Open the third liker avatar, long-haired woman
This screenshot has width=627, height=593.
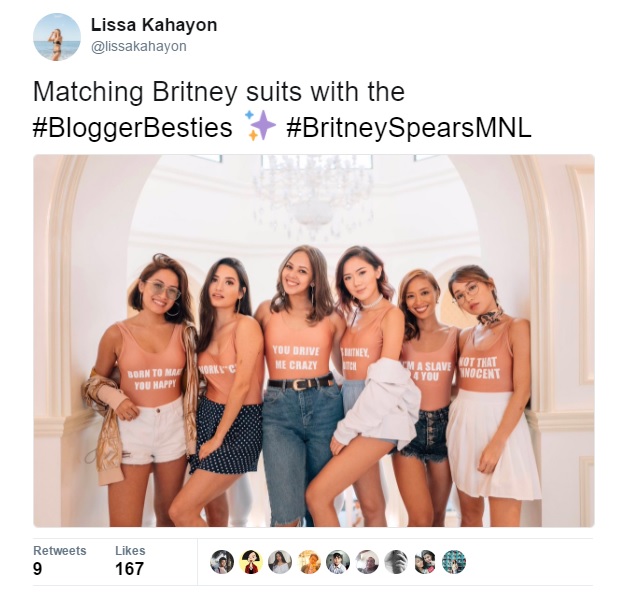click(x=280, y=562)
